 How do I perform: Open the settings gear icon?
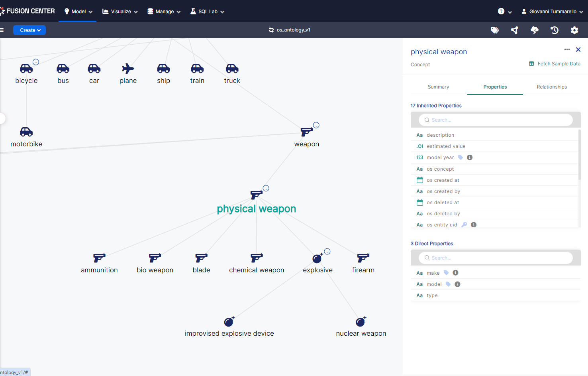click(x=574, y=30)
